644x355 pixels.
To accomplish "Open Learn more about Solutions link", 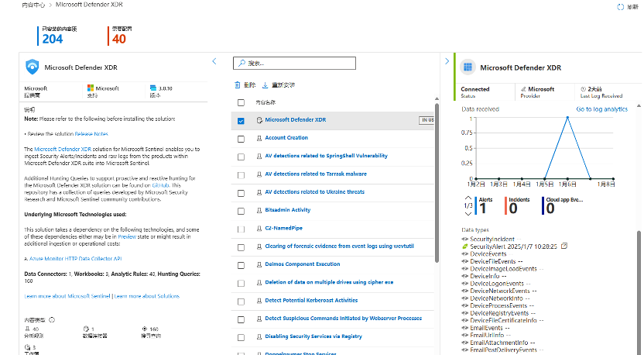I will 146,296.
